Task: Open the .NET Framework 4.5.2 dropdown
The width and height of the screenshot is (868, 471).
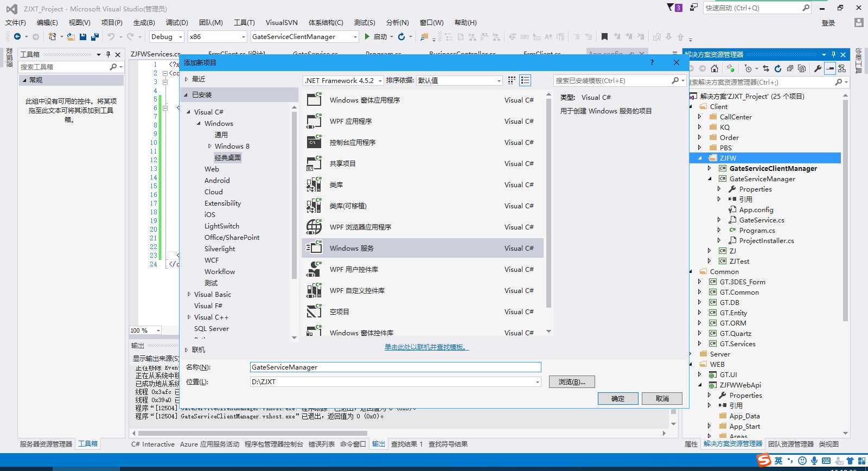Action: click(343, 80)
